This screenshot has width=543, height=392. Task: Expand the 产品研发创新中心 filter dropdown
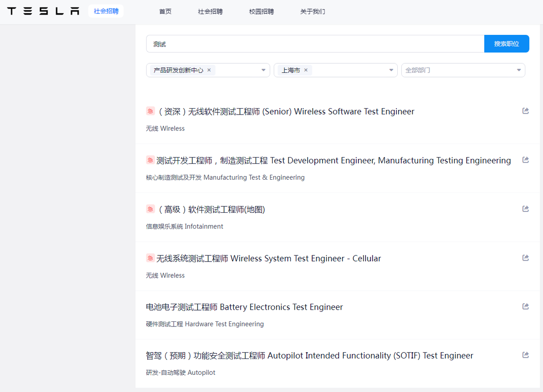[x=263, y=70]
